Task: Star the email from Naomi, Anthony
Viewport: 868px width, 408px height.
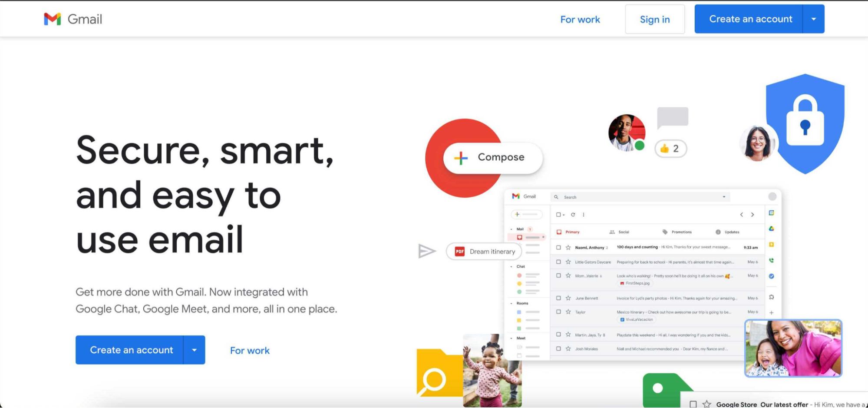Action: pos(568,247)
